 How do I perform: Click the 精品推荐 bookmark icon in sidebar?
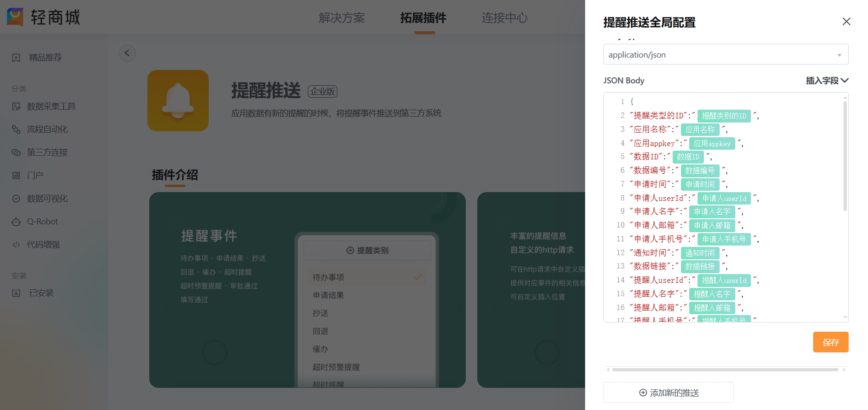click(16, 58)
